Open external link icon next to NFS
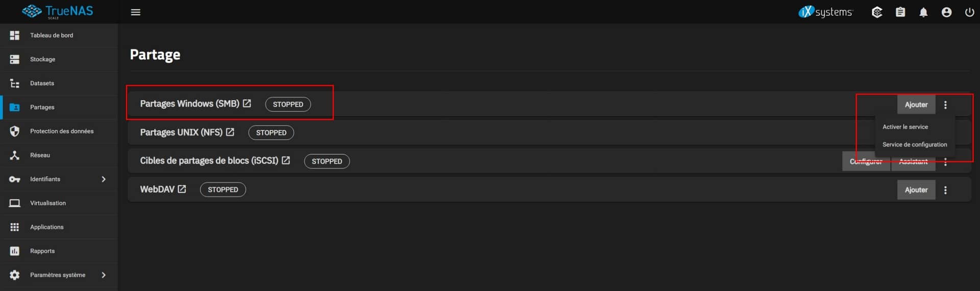The image size is (980, 291). coord(230,132)
